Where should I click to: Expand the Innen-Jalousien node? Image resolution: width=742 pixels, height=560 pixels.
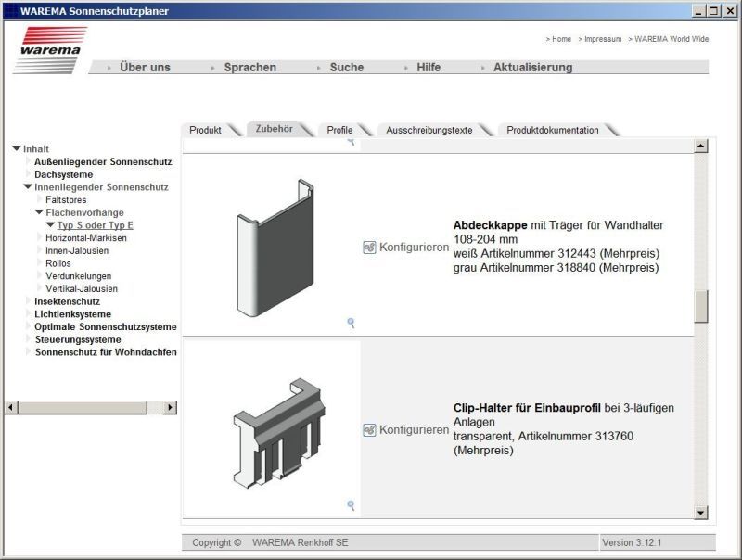[40, 250]
